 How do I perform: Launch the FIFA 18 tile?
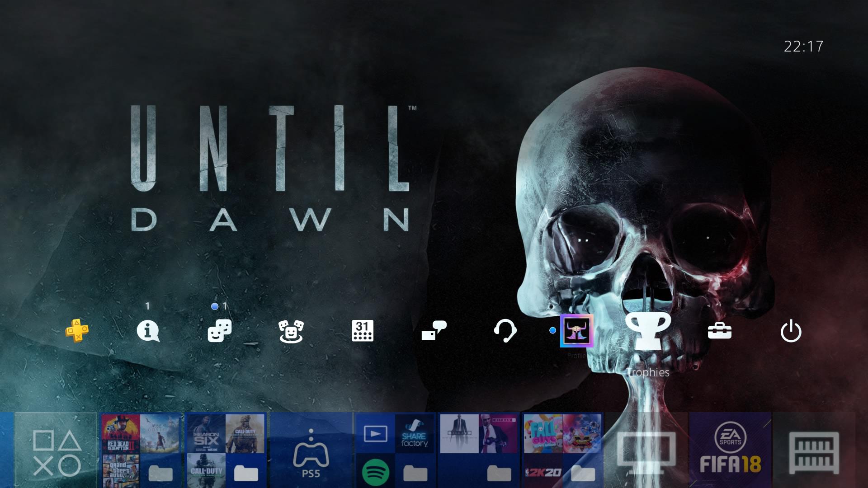(x=730, y=452)
